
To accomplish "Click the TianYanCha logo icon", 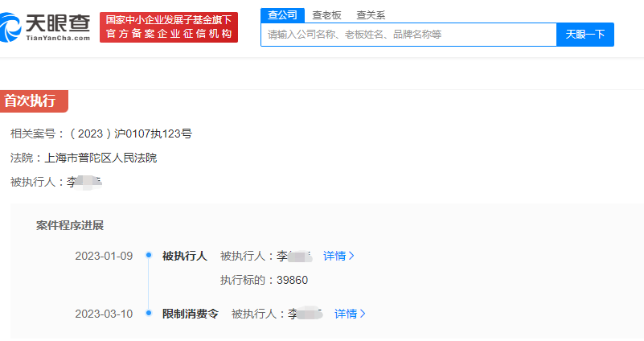I will (10, 27).
